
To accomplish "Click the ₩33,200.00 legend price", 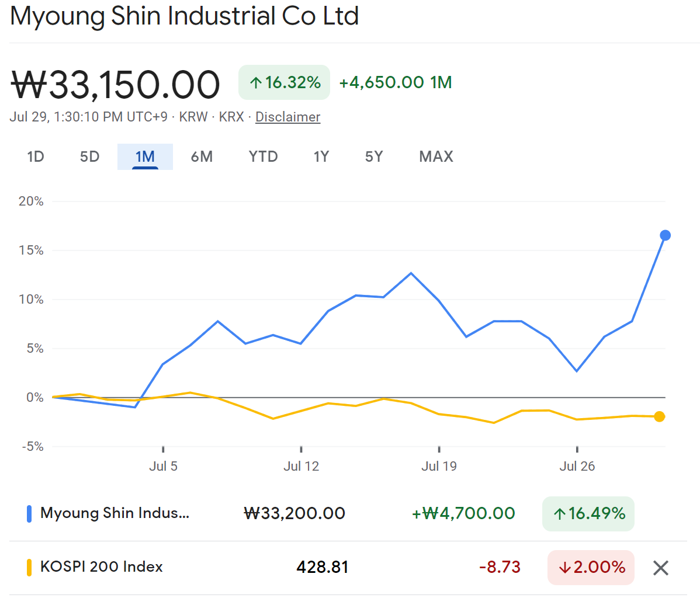I will coord(294,514).
